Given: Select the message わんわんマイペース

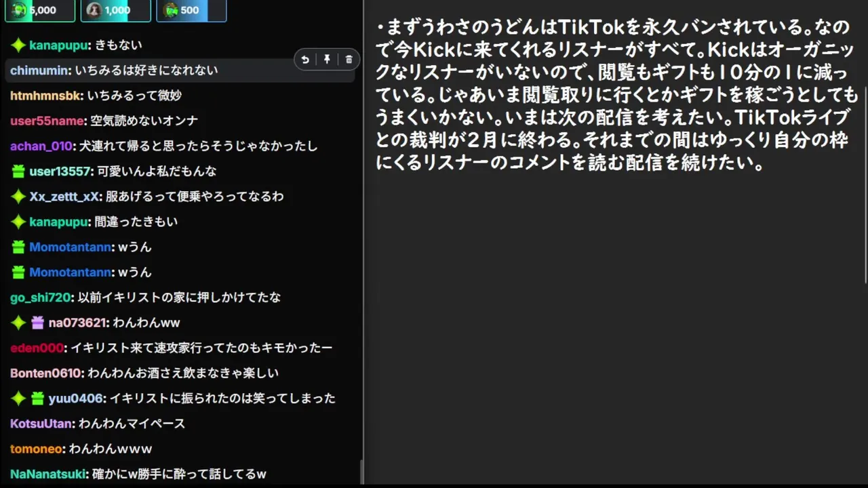Looking at the screenshot, I should pyautogui.click(x=132, y=424).
